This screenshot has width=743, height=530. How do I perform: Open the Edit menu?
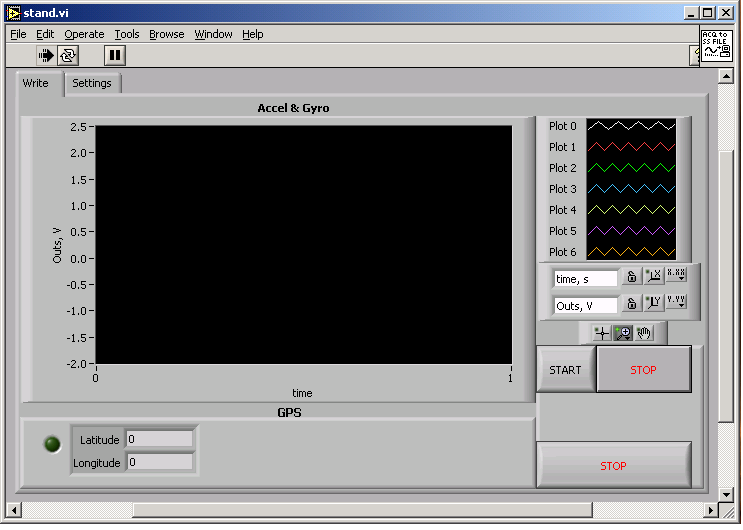pos(45,34)
